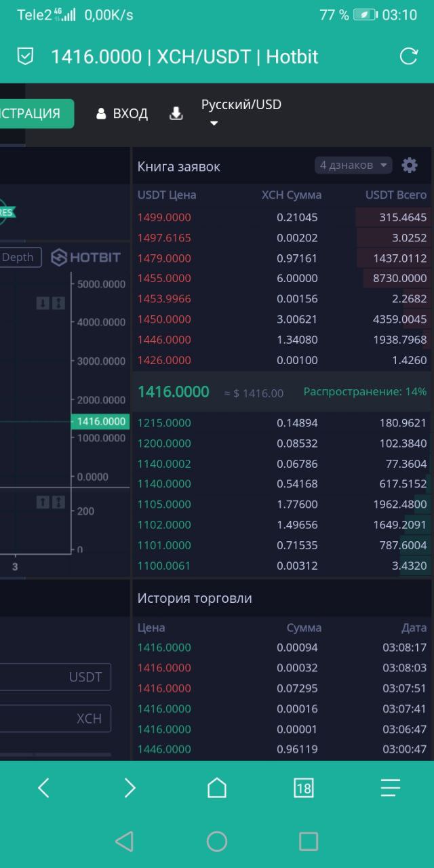Open decimals dropdown '4 знаков'
Screen dimensions: 434x868
tap(353, 165)
